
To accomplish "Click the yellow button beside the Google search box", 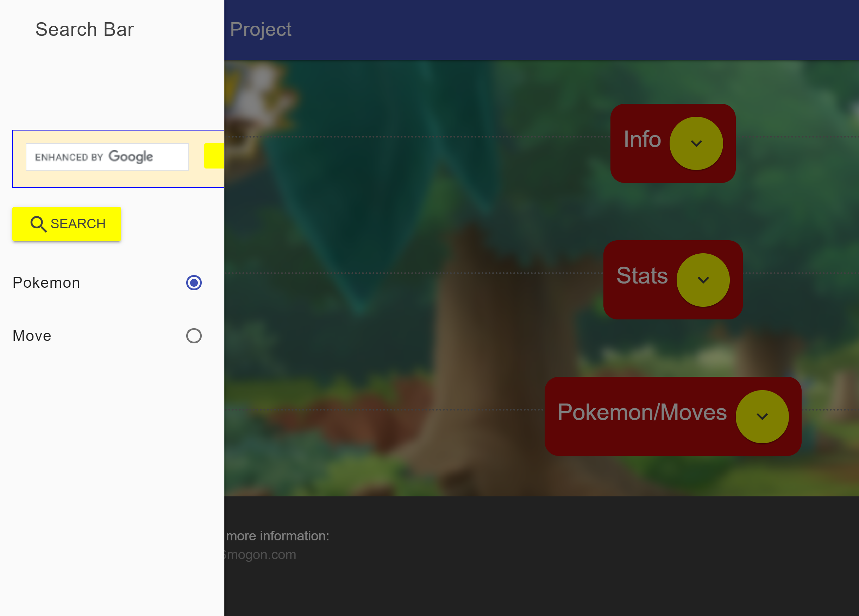I will (214, 156).
